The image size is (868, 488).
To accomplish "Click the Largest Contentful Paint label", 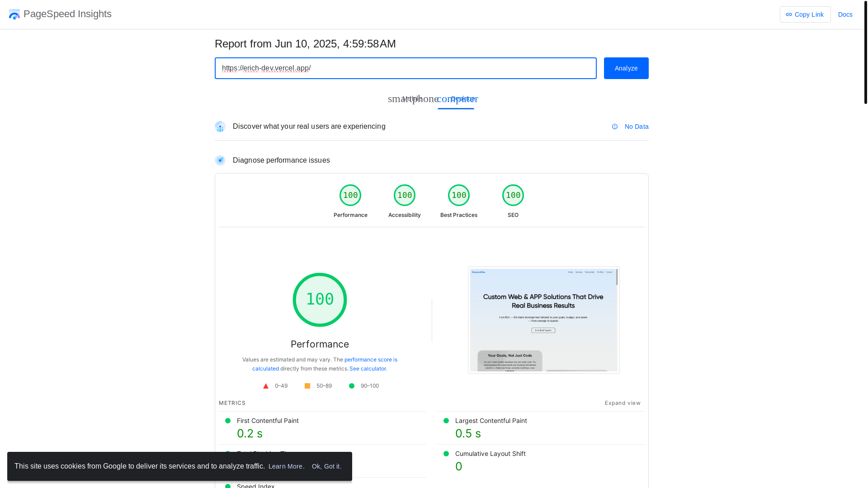I will [491, 421].
